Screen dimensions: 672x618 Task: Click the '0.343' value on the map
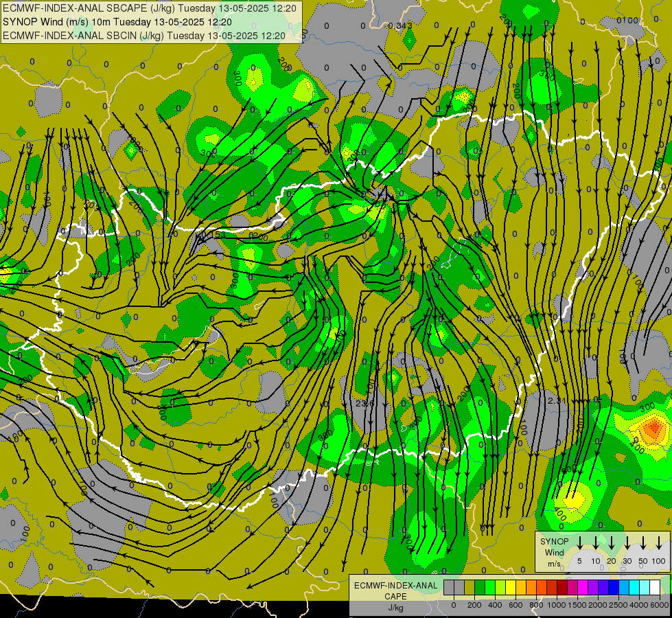(x=399, y=26)
